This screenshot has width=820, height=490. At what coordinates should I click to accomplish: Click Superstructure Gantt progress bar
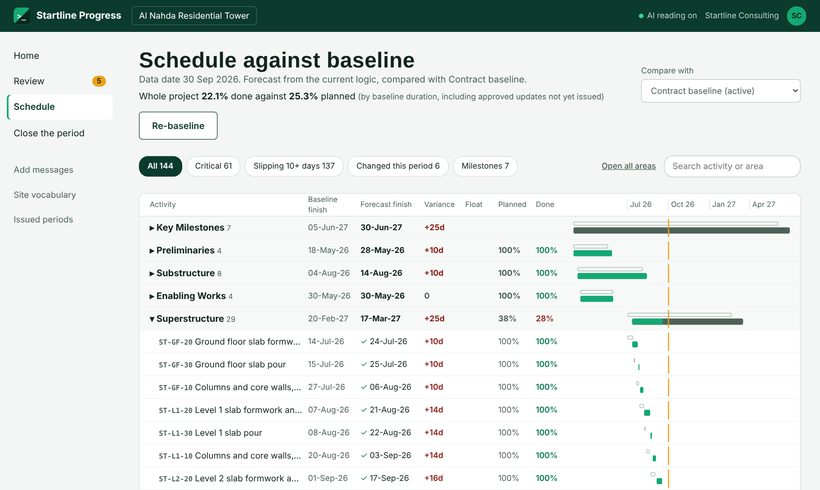pyautogui.click(x=687, y=322)
